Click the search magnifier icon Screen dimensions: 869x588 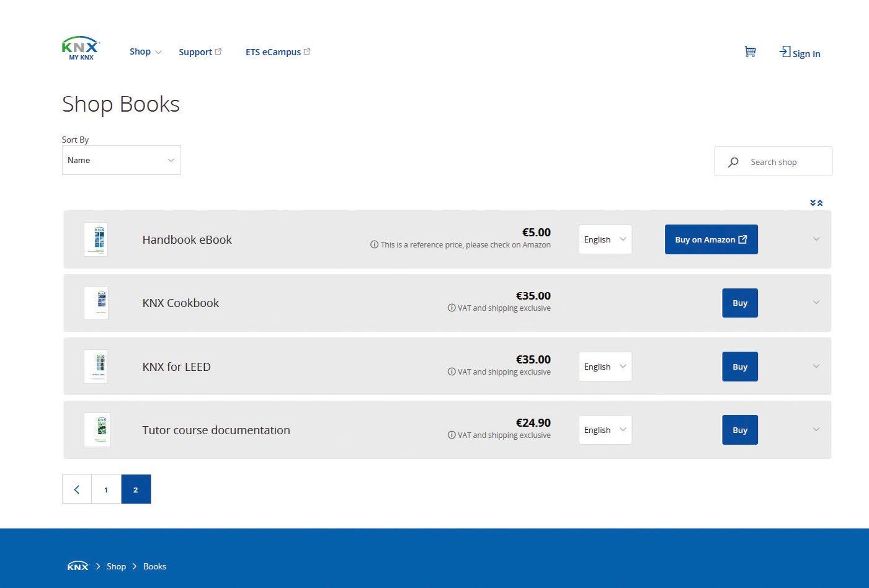[x=733, y=162]
